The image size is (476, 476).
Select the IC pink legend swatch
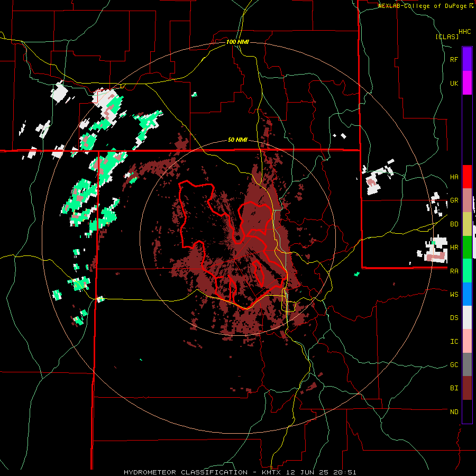coord(467,341)
